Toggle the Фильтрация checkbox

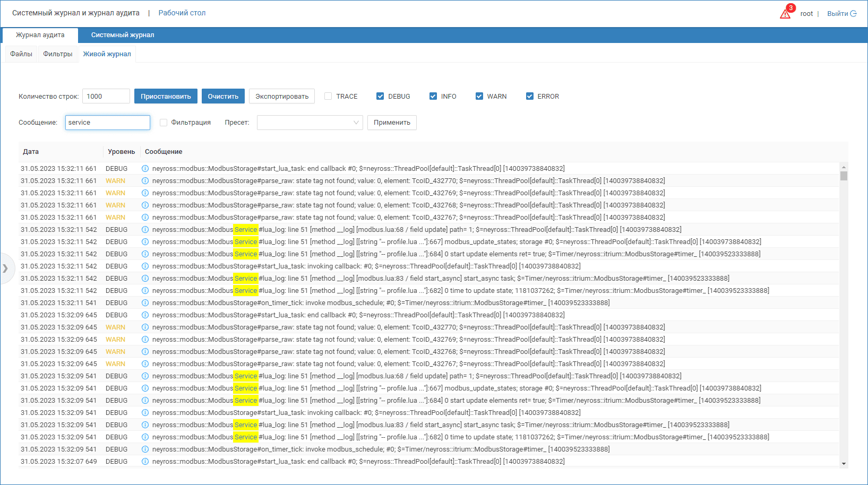click(x=164, y=123)
